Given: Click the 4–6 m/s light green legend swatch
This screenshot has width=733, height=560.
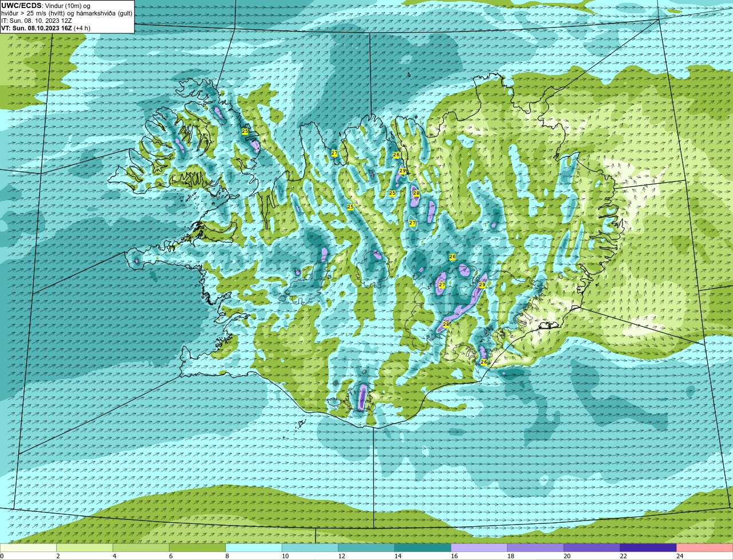Looking at the screenshot, I should point(141,548).
